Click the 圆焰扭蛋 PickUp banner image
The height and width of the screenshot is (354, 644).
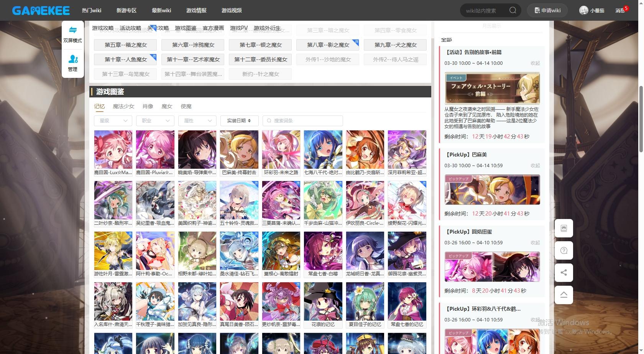(492, 267)
